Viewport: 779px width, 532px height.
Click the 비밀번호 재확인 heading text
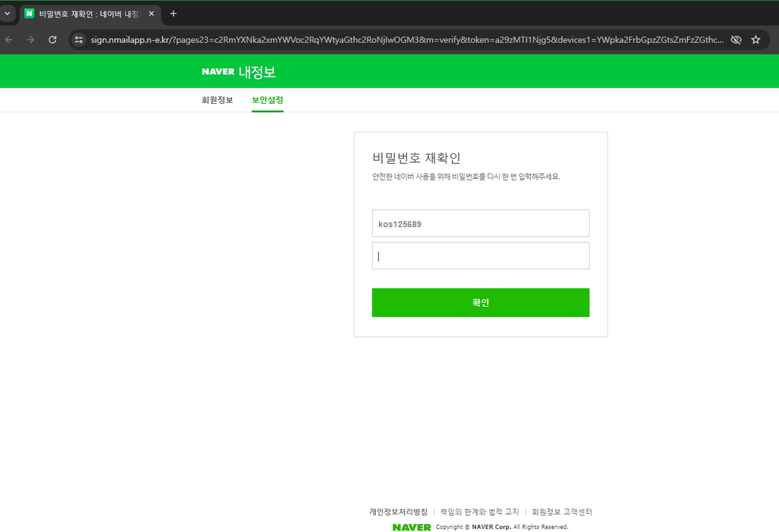coord(416,158)
